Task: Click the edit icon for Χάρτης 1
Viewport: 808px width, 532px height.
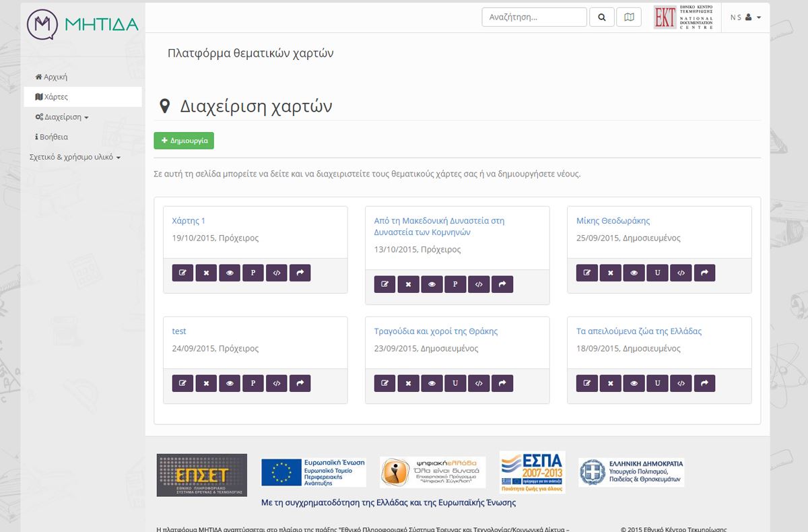Action: [182, 273]
